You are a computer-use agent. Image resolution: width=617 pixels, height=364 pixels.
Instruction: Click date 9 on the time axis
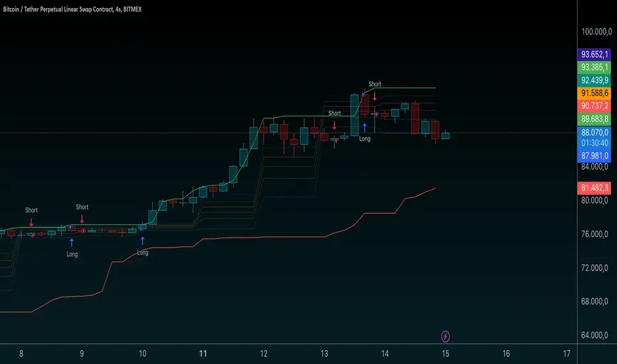tap(82, 354)
